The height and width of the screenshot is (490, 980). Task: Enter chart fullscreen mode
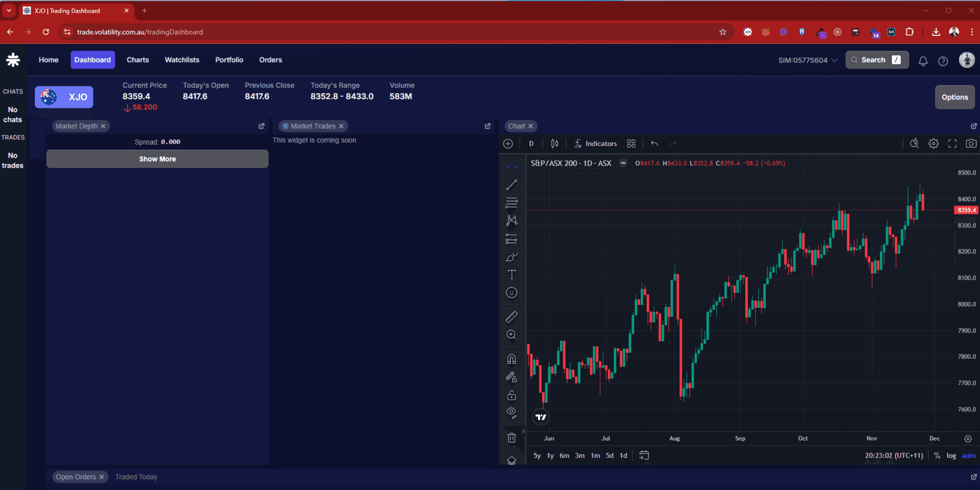tap(952, 143)
